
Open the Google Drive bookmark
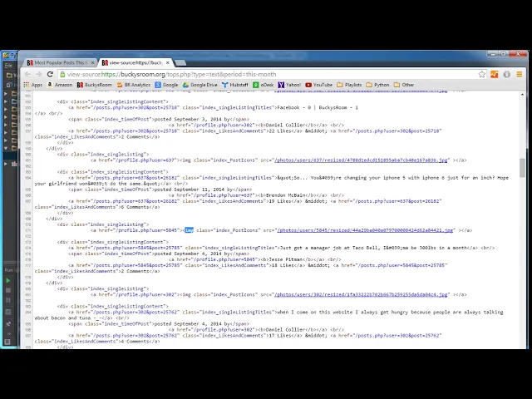coord(199,85)
